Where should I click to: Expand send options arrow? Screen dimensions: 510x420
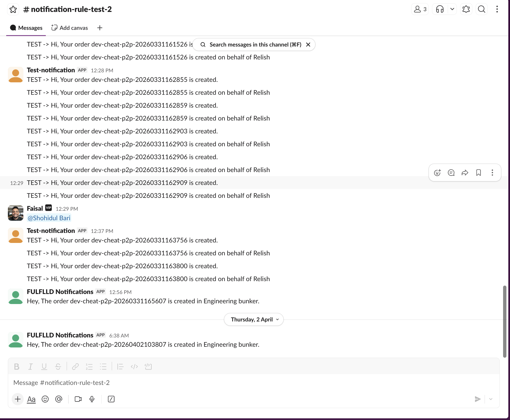[x=491, y=399]
